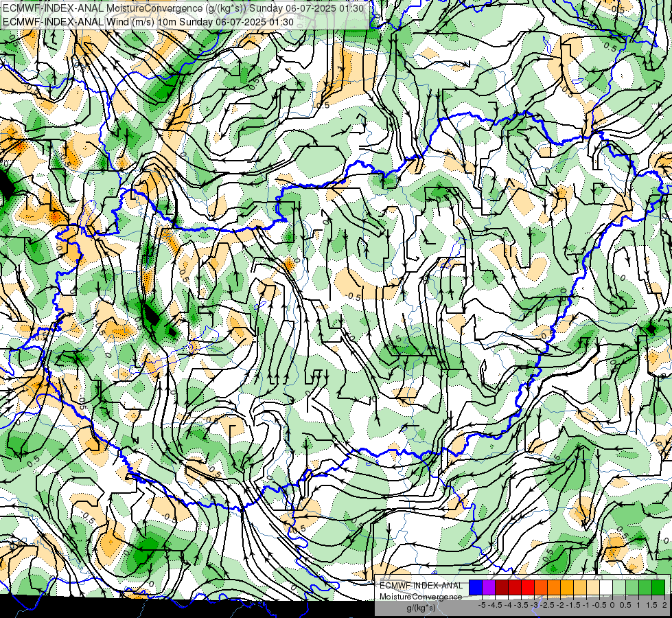The width and height of the screenshot is (672, 618).
Task: Click the '-5' tick label on legend
Action: pos(482,605)
